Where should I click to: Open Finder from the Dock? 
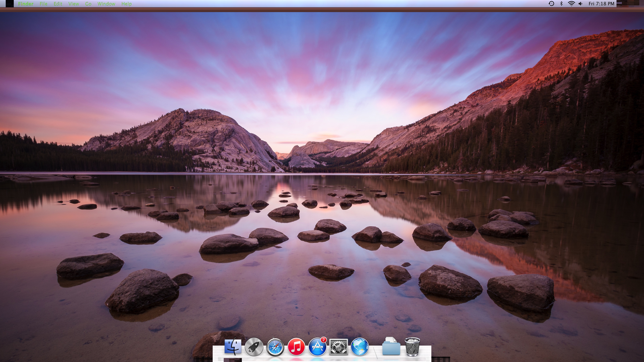point(233,347)
